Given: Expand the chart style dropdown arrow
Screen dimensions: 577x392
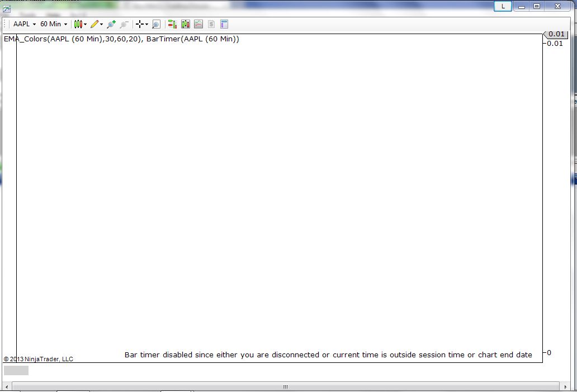Looking at the screenshot, I should click(86, 24).
